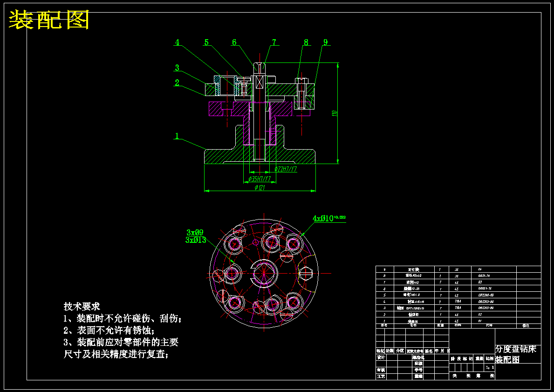The image size is (554, 392).
Task: Click requirement line 3、装配前应对零部件的主要
Action: click(121, 342)
